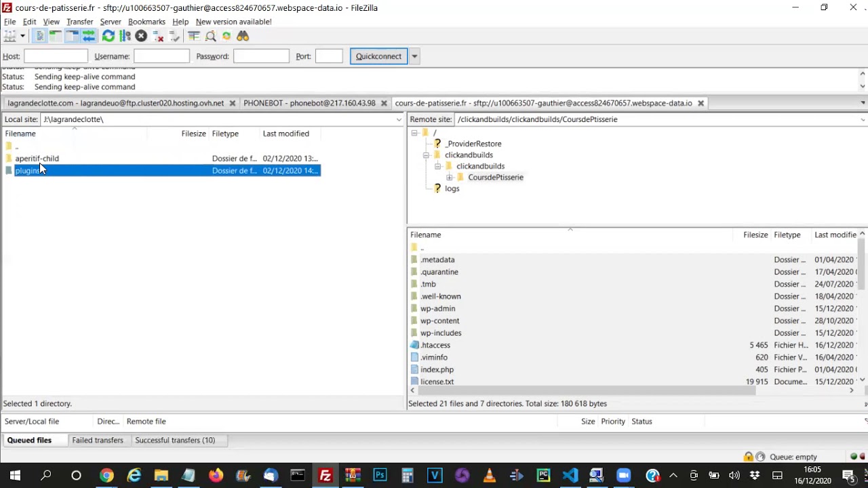Open the Site Manager icon
This screenshot has width=868, height=488.
(x=10, y=36)
